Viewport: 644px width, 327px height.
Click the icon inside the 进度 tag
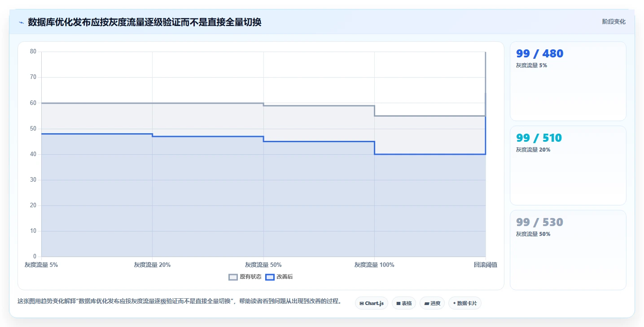coord(427,303)
